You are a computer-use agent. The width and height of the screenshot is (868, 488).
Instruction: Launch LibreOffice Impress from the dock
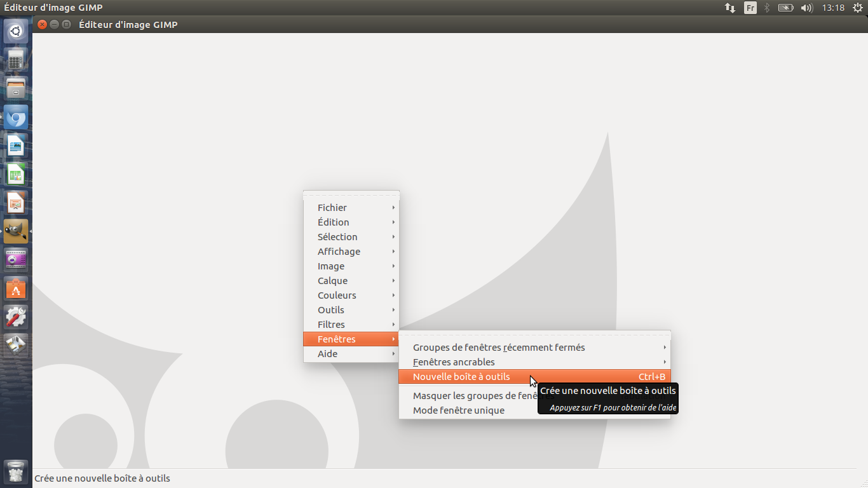(x=16, y=203)
